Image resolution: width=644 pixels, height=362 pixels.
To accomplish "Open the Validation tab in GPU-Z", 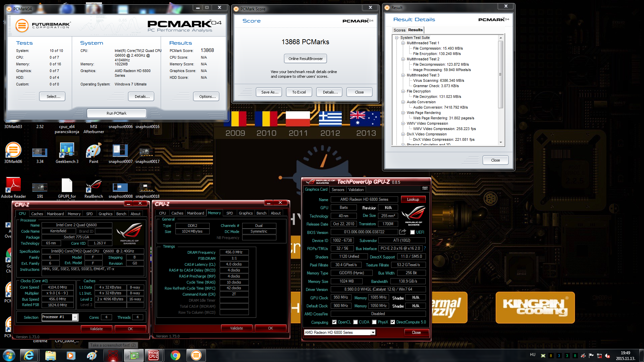I will pyautogui.click(x=356, y=190).
